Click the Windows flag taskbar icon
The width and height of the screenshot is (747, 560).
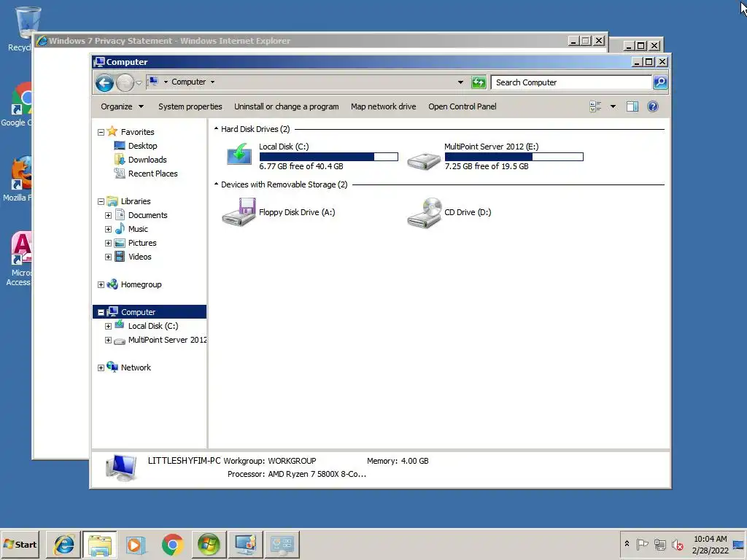[x=209, y=544]
